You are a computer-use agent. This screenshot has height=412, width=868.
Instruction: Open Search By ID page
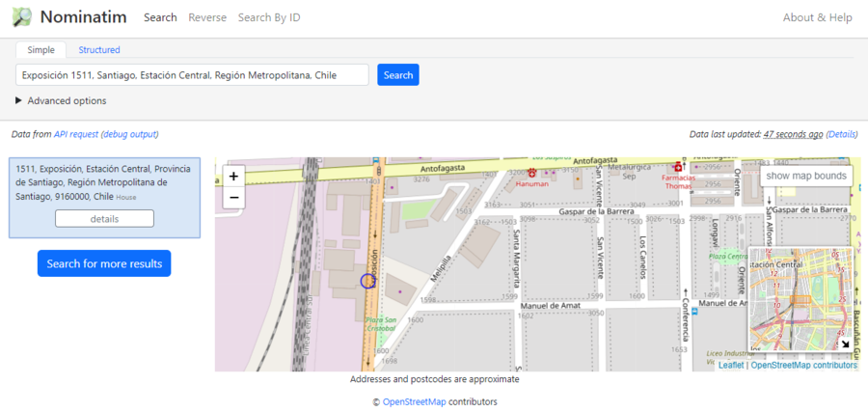(269, 17)
